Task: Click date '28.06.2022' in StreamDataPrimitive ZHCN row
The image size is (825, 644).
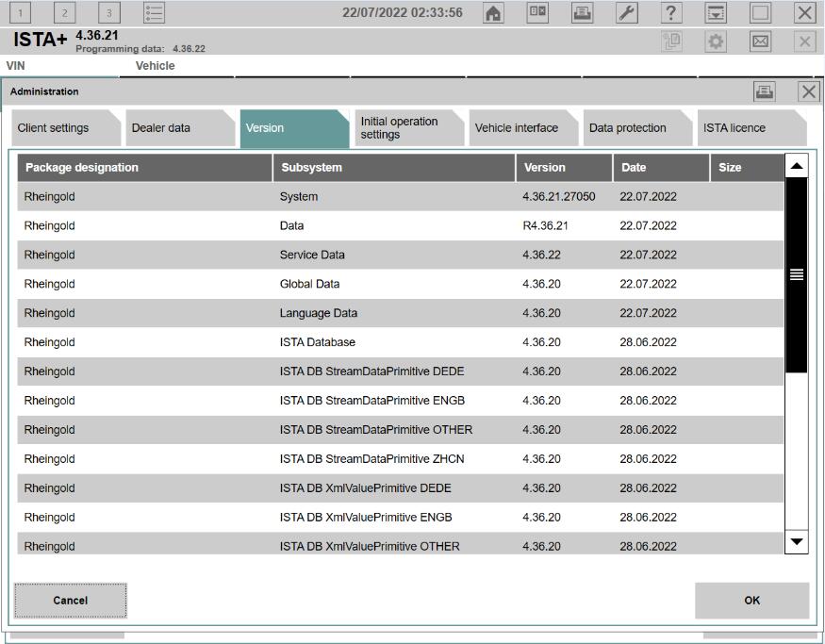Action: [649, 459]
